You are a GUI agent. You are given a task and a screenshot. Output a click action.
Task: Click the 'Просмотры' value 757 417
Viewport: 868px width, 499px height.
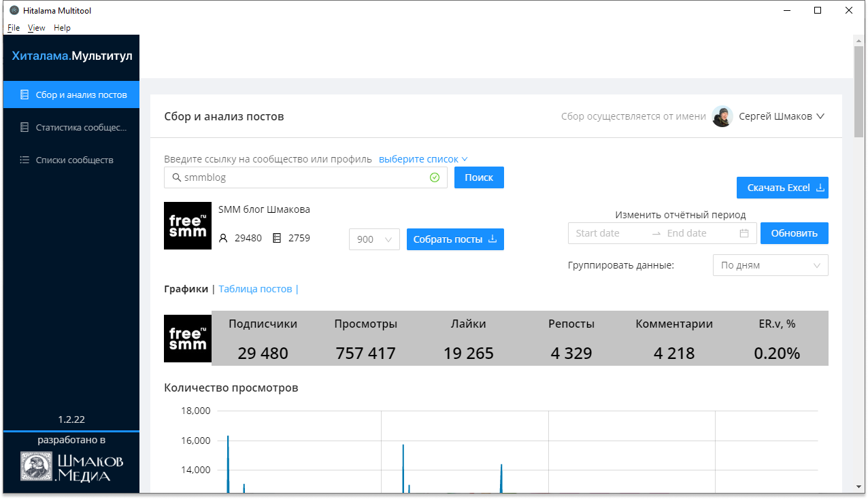[x=366, y=354]
